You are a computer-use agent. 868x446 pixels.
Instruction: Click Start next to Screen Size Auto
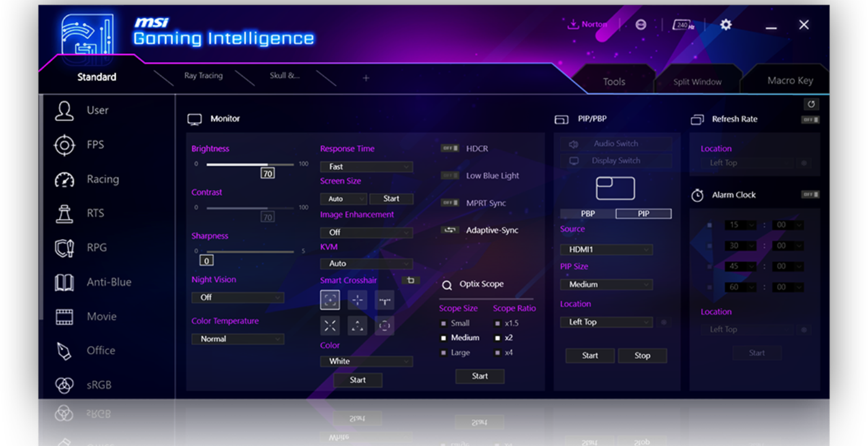coord(391,199)
